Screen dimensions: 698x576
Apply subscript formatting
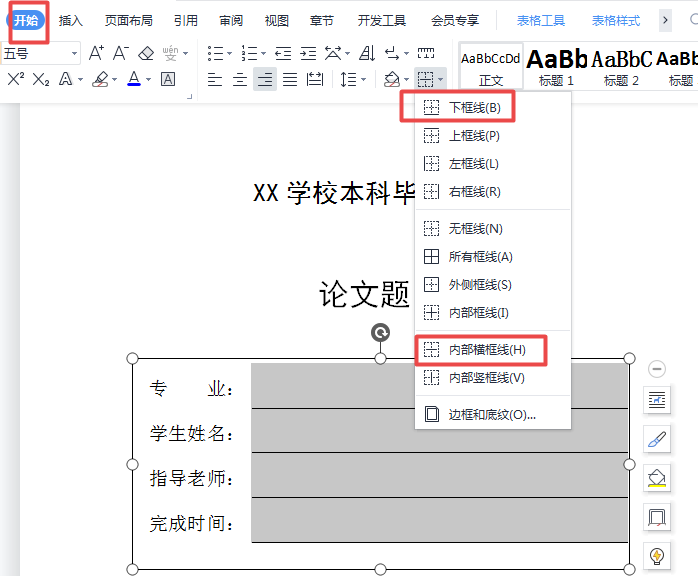[41, 79]
